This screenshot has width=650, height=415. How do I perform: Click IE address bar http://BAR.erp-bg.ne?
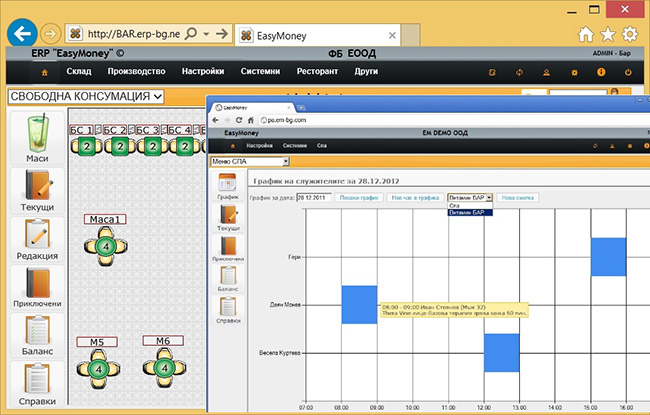pyautogui.click(x=133, y=34)
